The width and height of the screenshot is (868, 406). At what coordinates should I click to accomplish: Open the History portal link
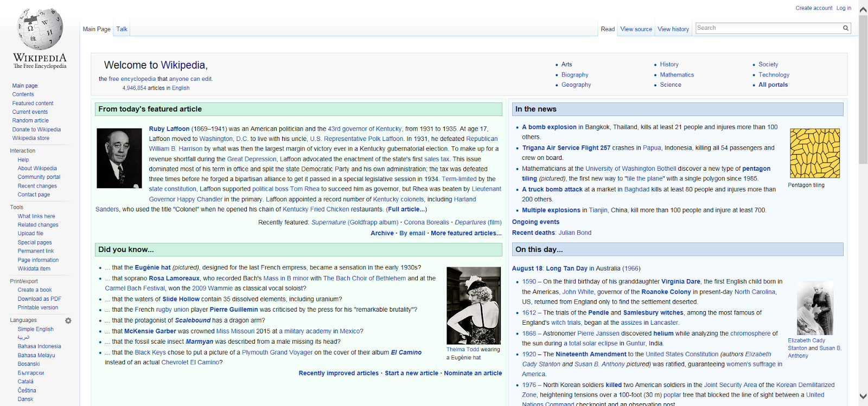tap(669, 65)
